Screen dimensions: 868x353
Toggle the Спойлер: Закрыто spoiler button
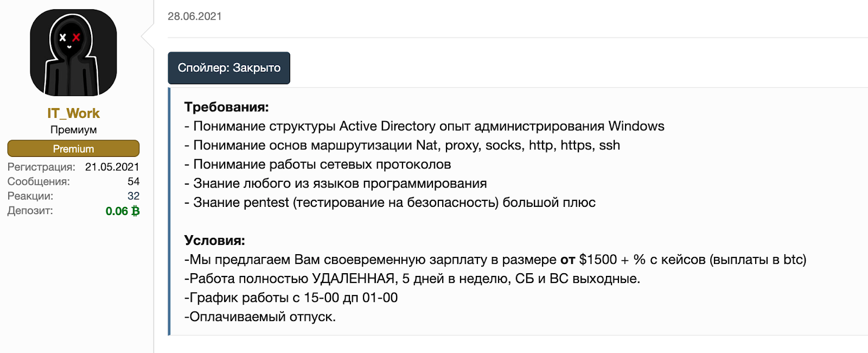click(229, 68)
